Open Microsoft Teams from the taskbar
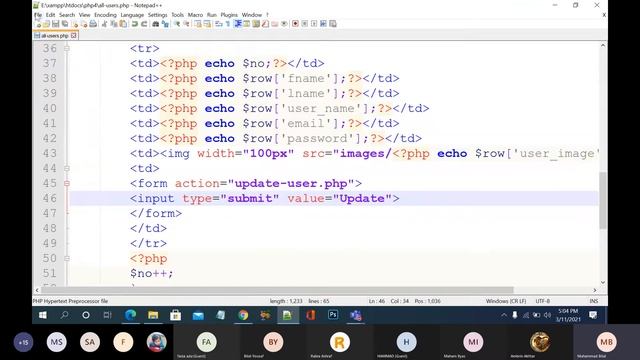The image size is (640, 360). click(356, 315)
